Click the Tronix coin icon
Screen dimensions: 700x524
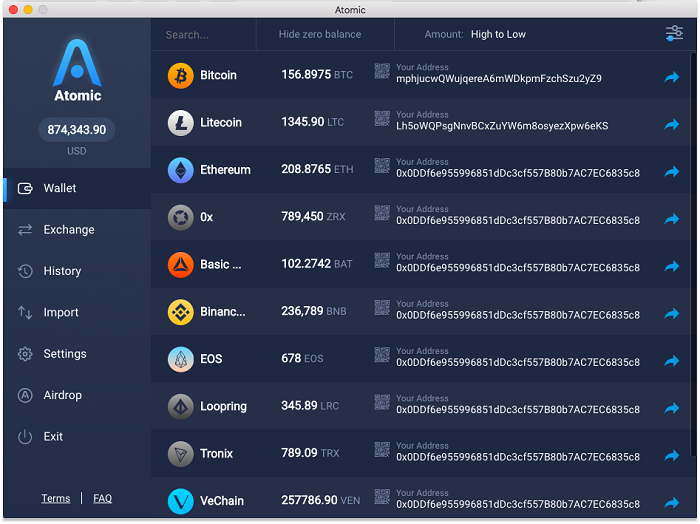tap(180, 454)
